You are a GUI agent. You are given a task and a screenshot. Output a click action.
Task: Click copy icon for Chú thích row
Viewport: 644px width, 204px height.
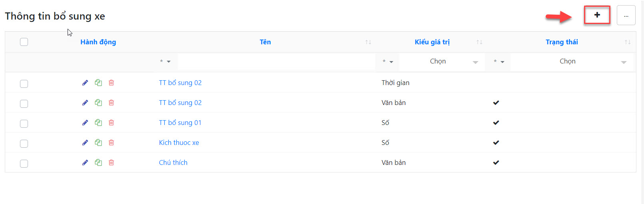tap(98, 162)
